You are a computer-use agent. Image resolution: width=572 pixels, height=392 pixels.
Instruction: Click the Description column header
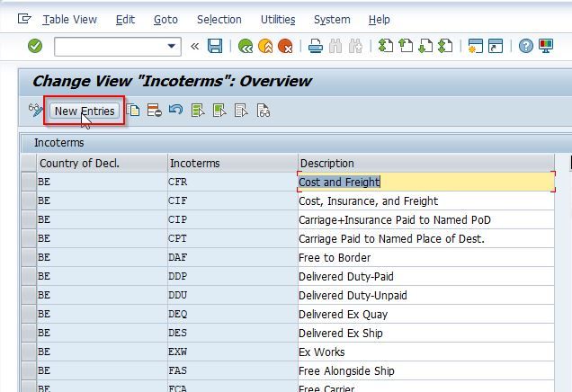[x=426, y=163]
